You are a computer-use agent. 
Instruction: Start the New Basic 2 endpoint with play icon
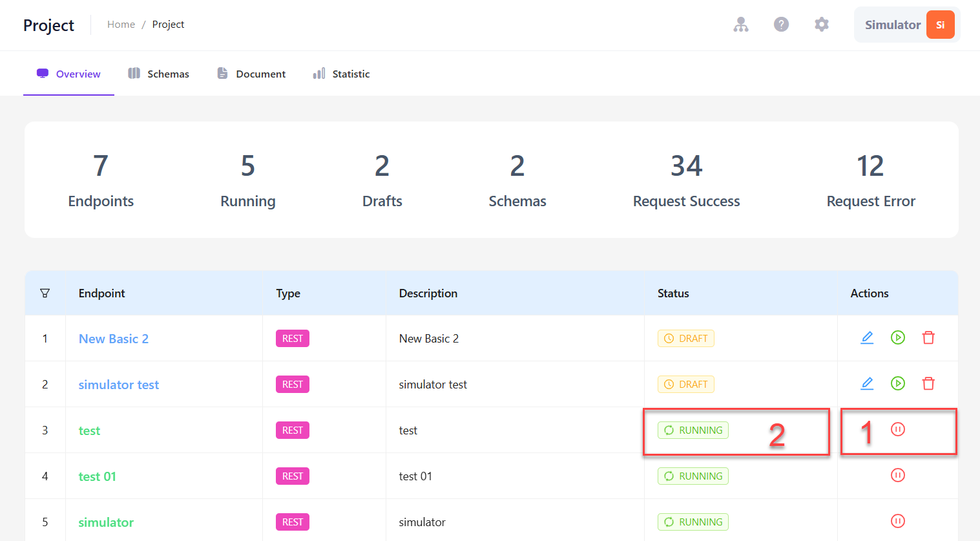point(898,337)
